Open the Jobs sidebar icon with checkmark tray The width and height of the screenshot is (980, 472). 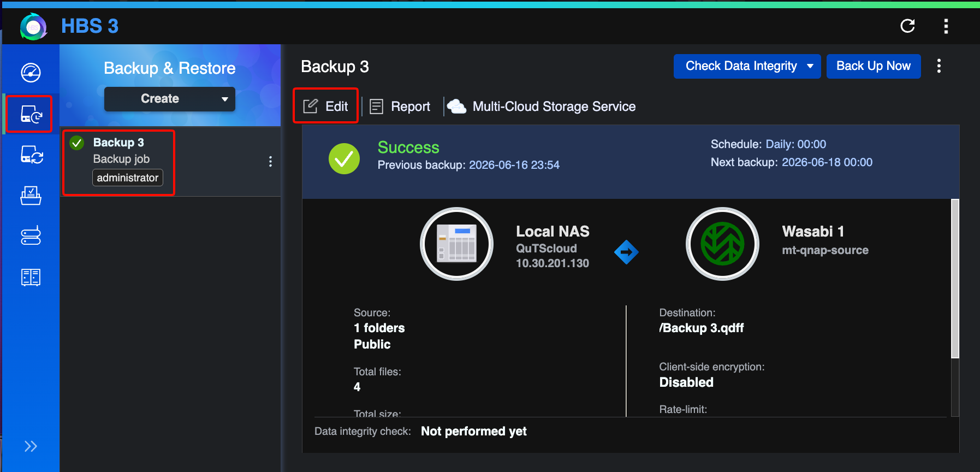click(x=31, y=196)
